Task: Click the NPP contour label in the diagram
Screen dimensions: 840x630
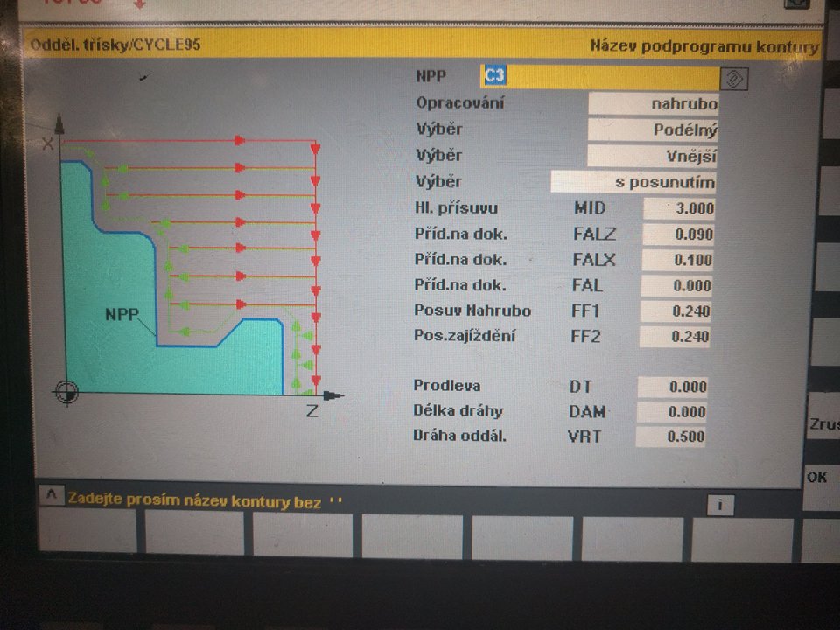Action: point(122,315)
